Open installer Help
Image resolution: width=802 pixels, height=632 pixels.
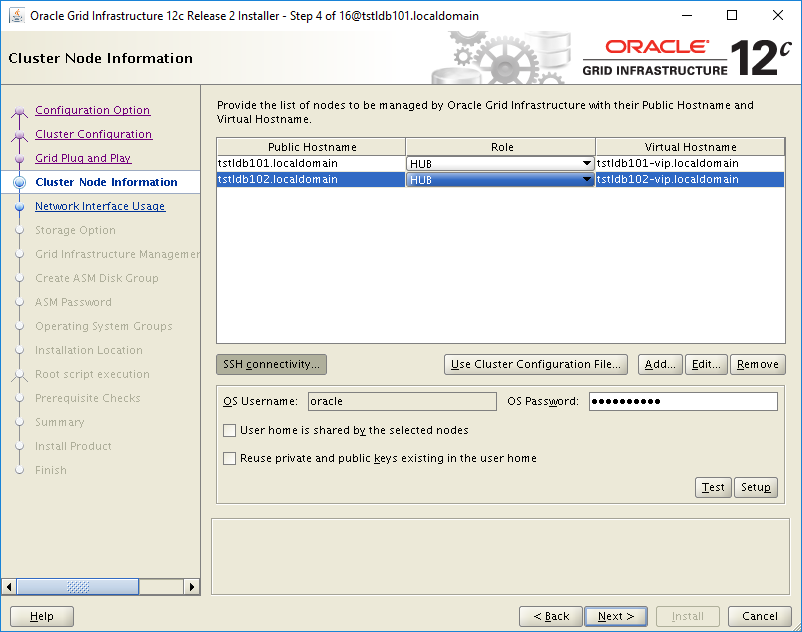(42, 616)
